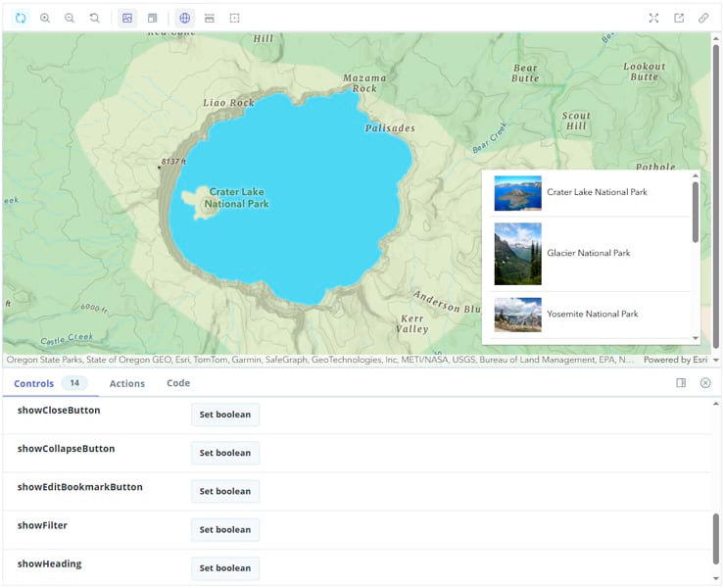Open the viewport size icon
The image size is (724, 588).
point(209,18)
